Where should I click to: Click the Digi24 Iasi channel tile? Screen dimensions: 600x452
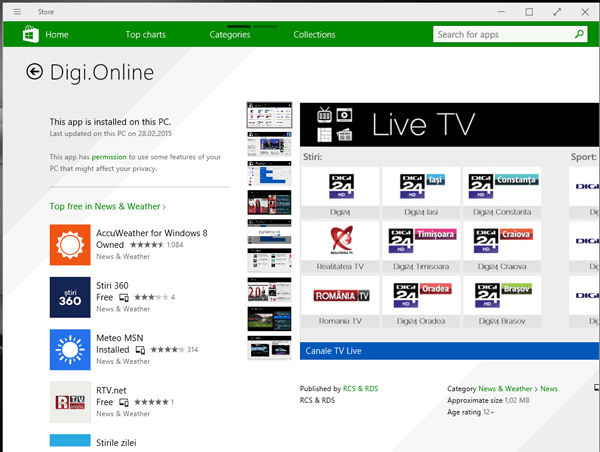[421, 192]
